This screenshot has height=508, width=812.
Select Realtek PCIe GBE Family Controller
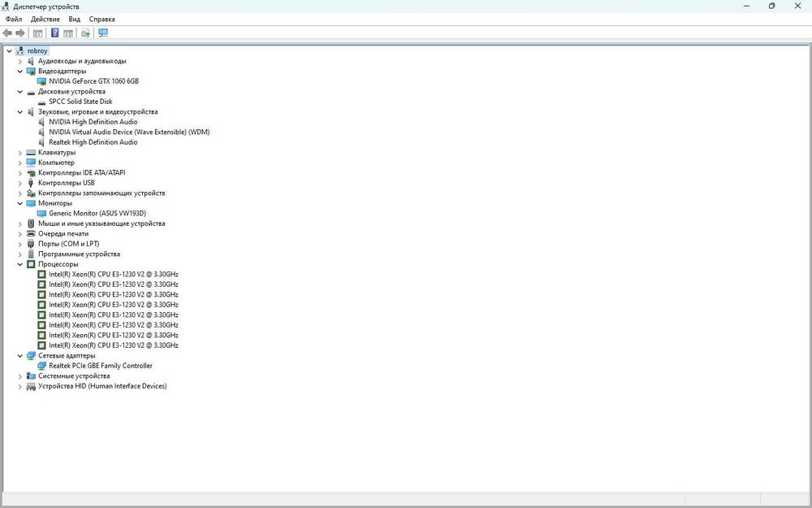[x=101, y=366]
